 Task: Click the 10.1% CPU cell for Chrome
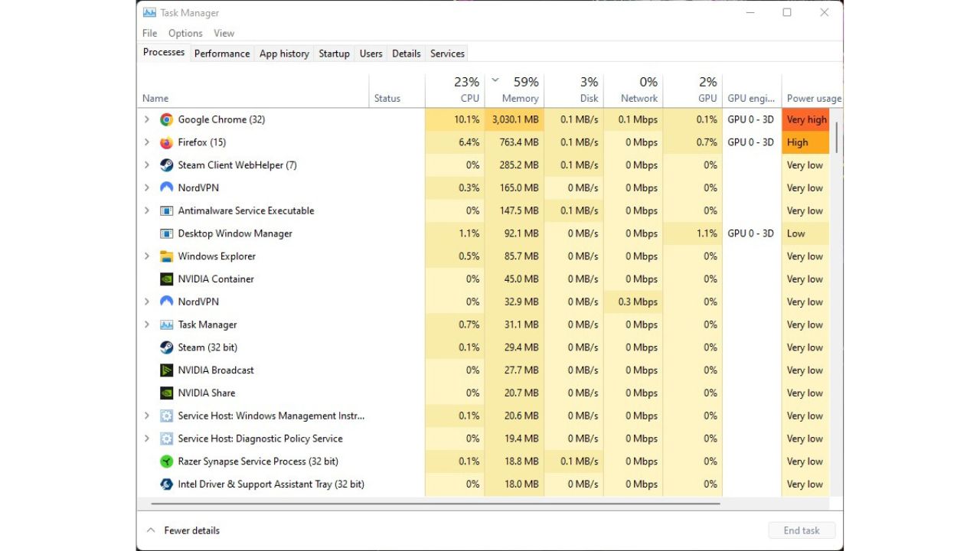click(455, 119)
